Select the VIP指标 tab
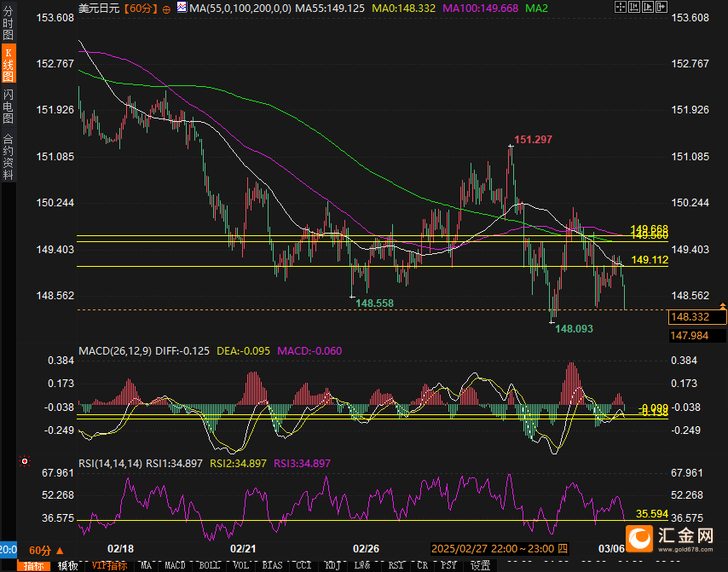 pos(109,565)
